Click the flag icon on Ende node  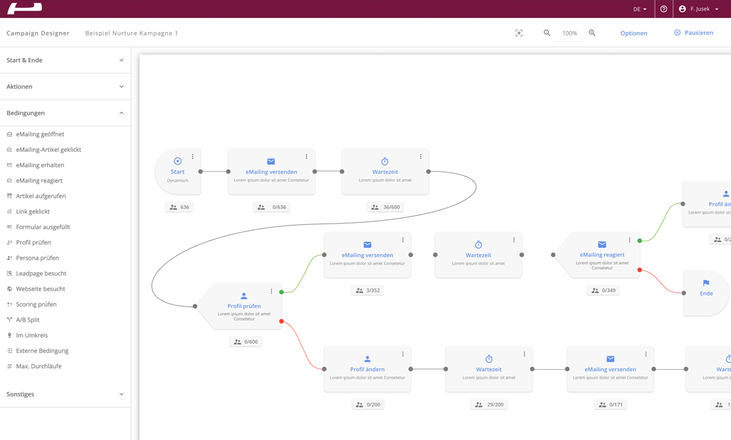click(706, 283)
